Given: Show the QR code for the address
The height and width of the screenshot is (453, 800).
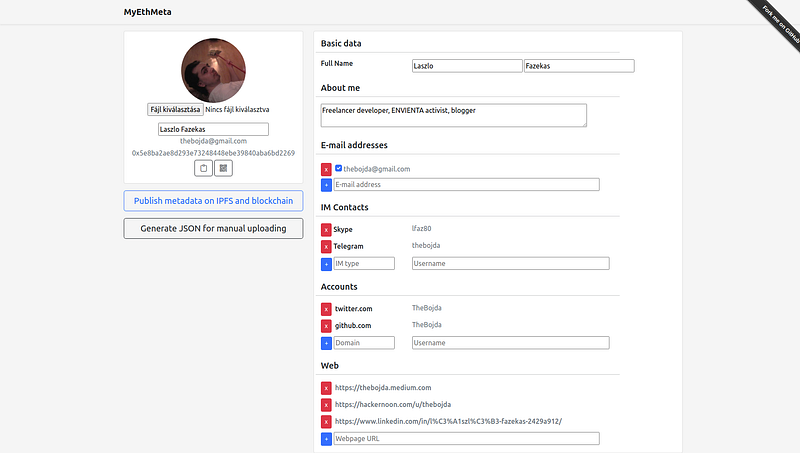Looking at the screenshot, I should 223,168.
